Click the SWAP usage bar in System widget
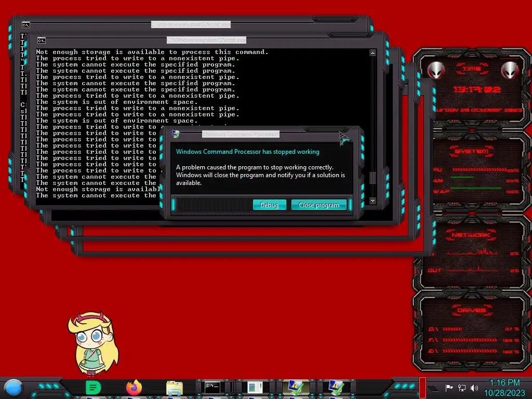532x399 pixels. tap(476, 188)
